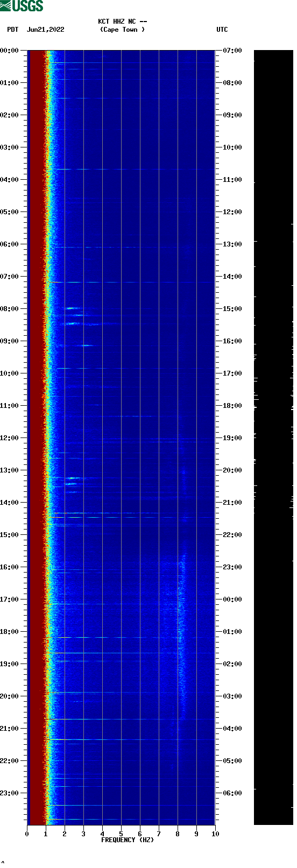Click the spectrogram burst near 13:15 PDT
The height and width of the screenshot is (868, 297).
coord(73,478)
